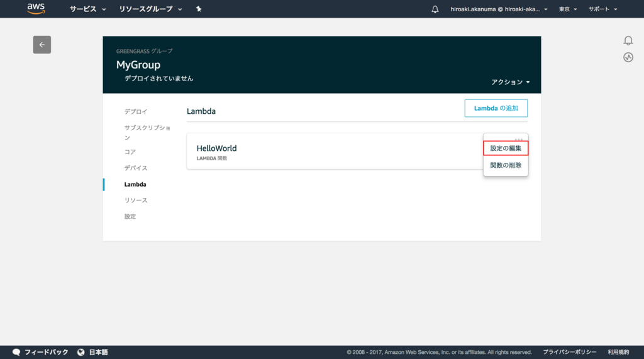Click the 日本語 language selector

tap(93, 352)
